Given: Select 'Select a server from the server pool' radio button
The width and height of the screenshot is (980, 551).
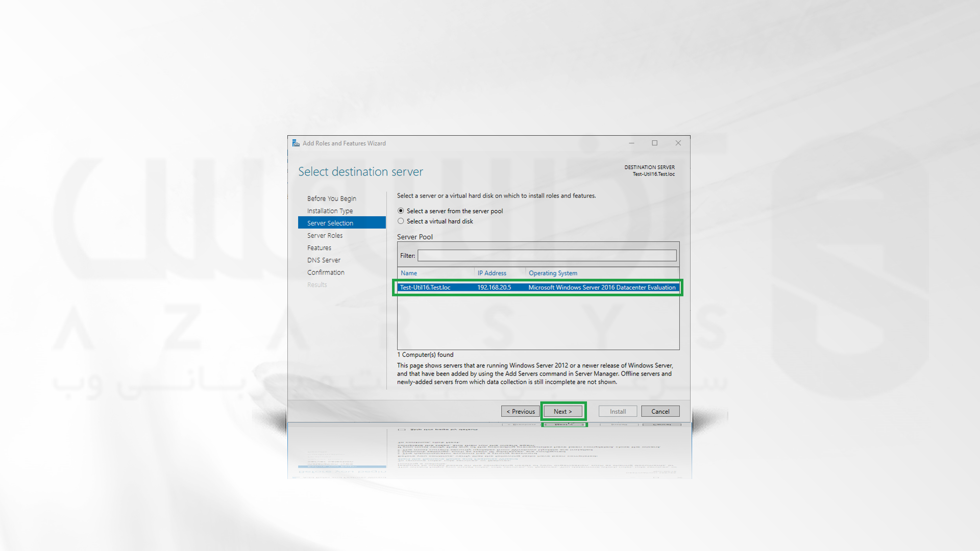Looking at the screenshot, I should pyautogui.click(x=401, y=211).
